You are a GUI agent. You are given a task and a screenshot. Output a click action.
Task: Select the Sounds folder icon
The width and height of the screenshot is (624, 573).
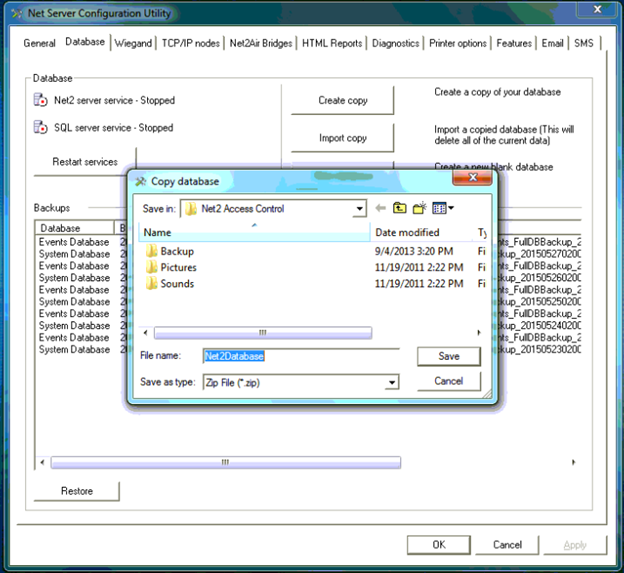click(151, 283)
